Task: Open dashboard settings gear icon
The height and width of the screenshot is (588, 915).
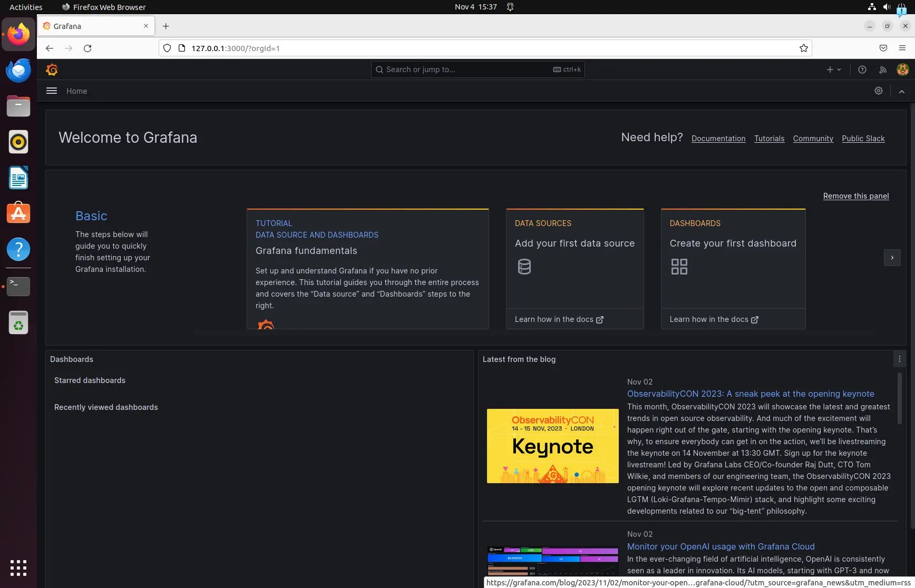Action: (x=878, y=91)
